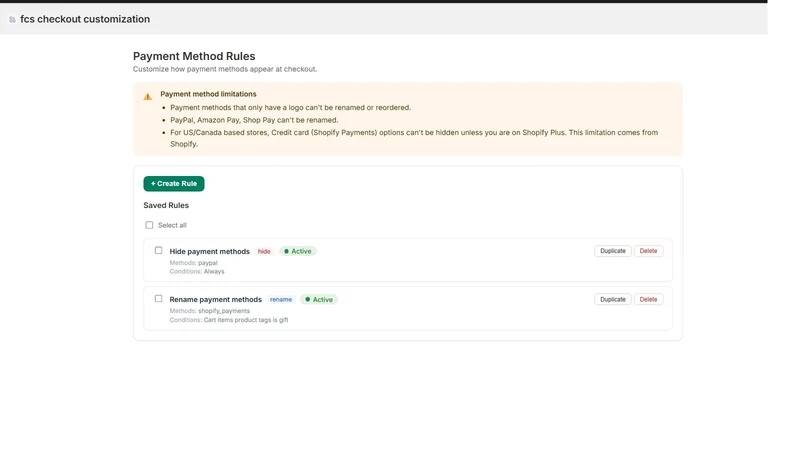
Task: Click the red 'hide' tag badge
Action: [x=264, y=252]
